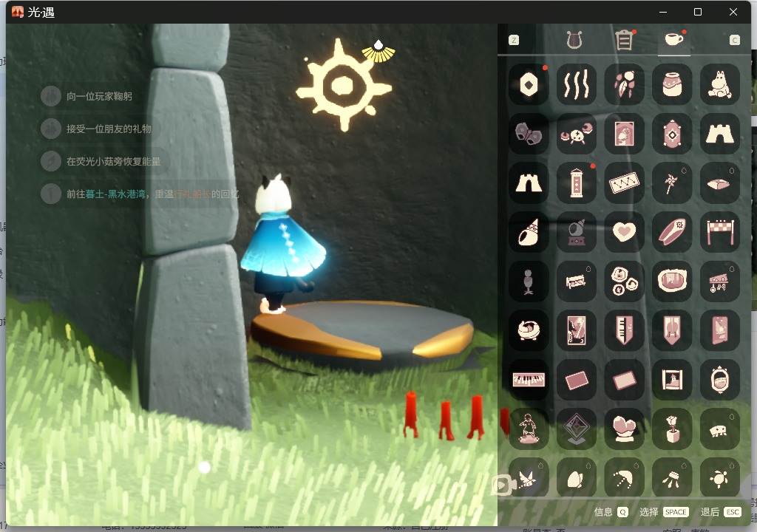Image resolution: width=757 pixels, height=532 pixels.
Task: Choose the framed portrait prop
Action: coord(624,134)
